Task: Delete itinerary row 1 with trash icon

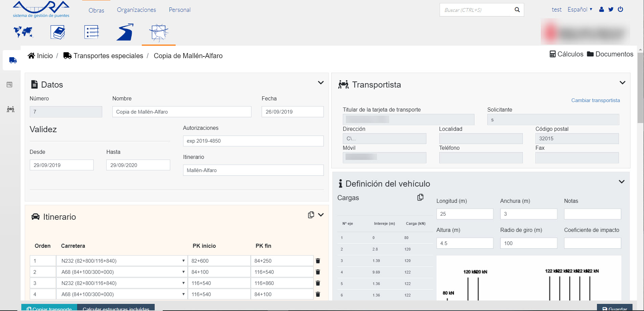Action: tap(318, 261)
